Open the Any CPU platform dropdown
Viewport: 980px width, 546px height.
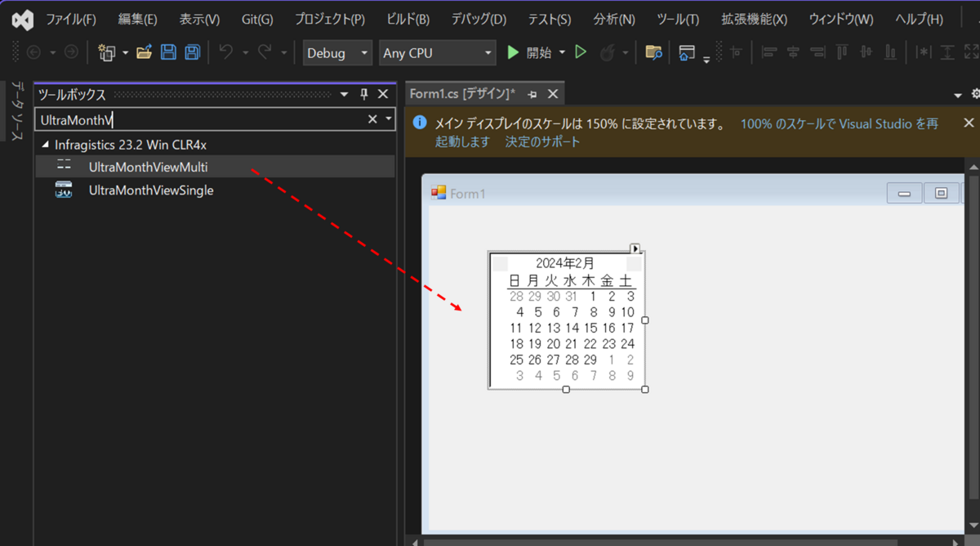click(437, 53)
